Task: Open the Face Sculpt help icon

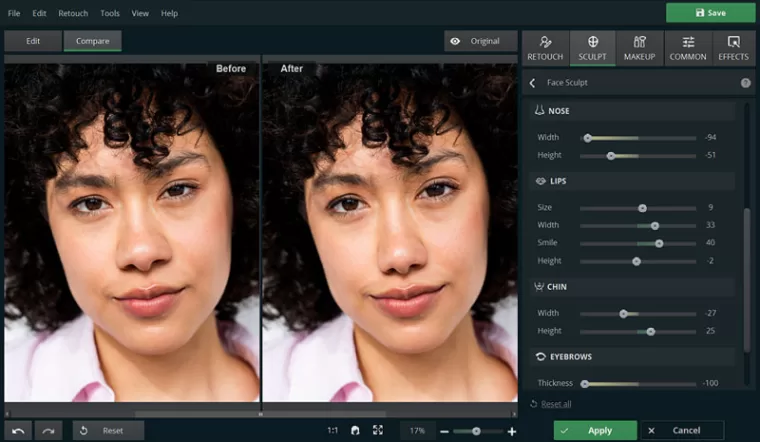Action: pyautogui.click(x=745, y=83)
